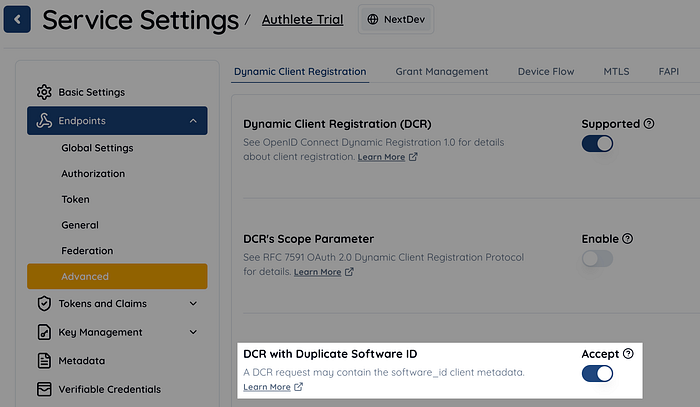Disable the DCR Supported toggle
This screenshot has width=700, height=407.
pos(597,144)
